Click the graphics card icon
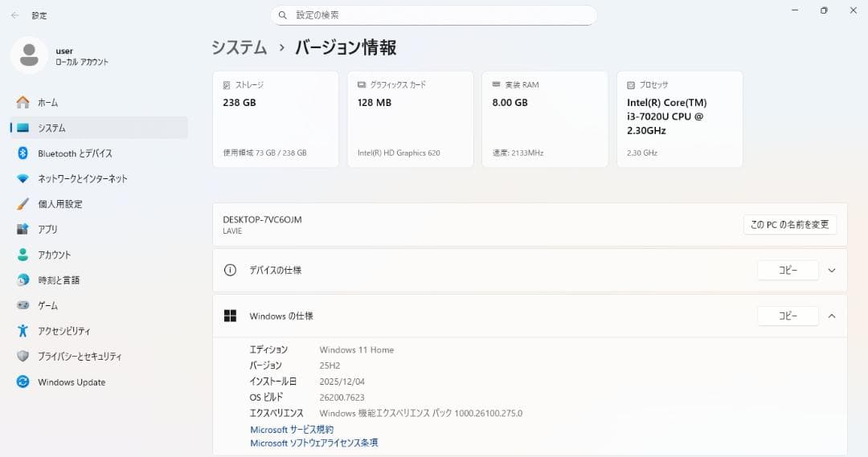This screenshot has width=868, height=457. pos(362,84)
